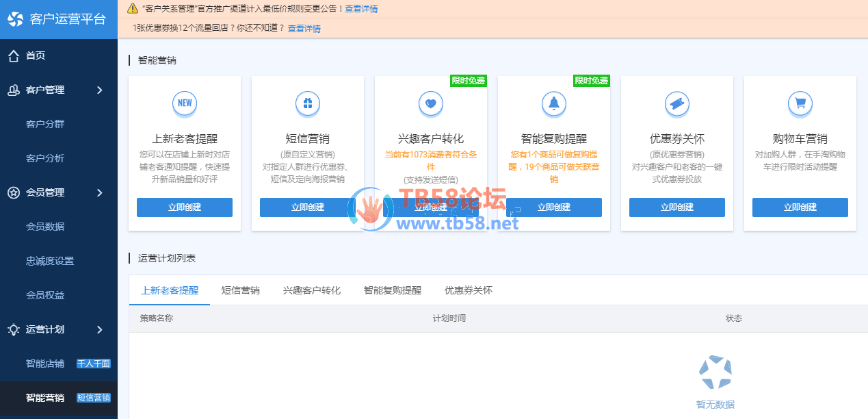Image resolution: width=868 pixels, height=419 pixels.
Task: Click 限时免费 tag on 智能复购提醒 card
Action: [x=592, y=81]
